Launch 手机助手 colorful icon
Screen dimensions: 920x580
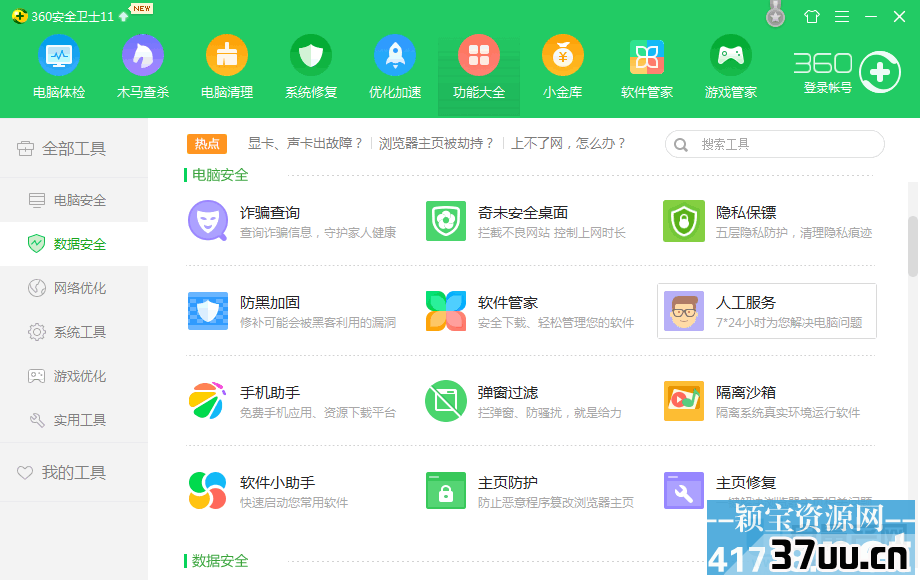208,401
